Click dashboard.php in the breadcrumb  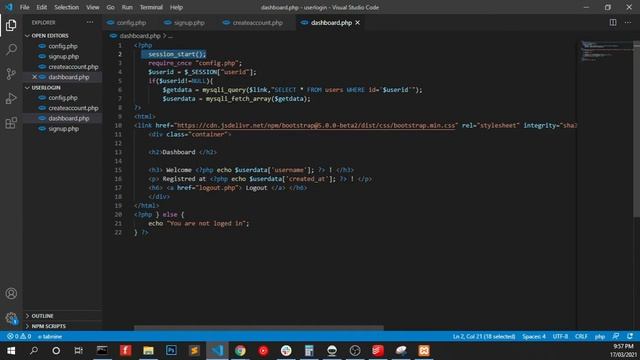click(140, 36)
